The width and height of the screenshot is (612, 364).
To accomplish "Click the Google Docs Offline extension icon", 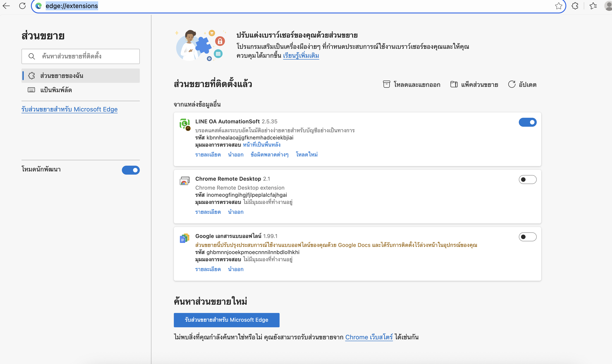I will (x=185, y=238).
